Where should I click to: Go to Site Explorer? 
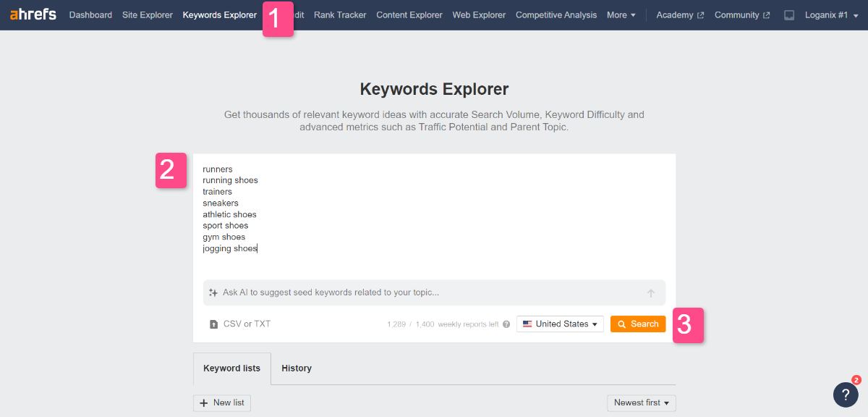148,15
